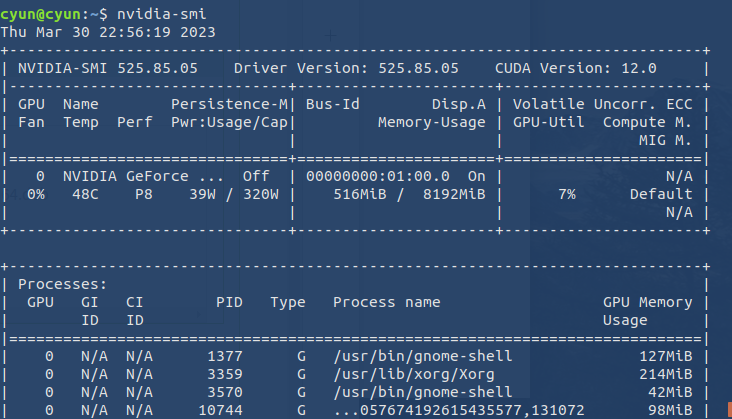Click the power cap '320W'
The width and height of the screenshot is (732, 419).
[x=261, y=194]
